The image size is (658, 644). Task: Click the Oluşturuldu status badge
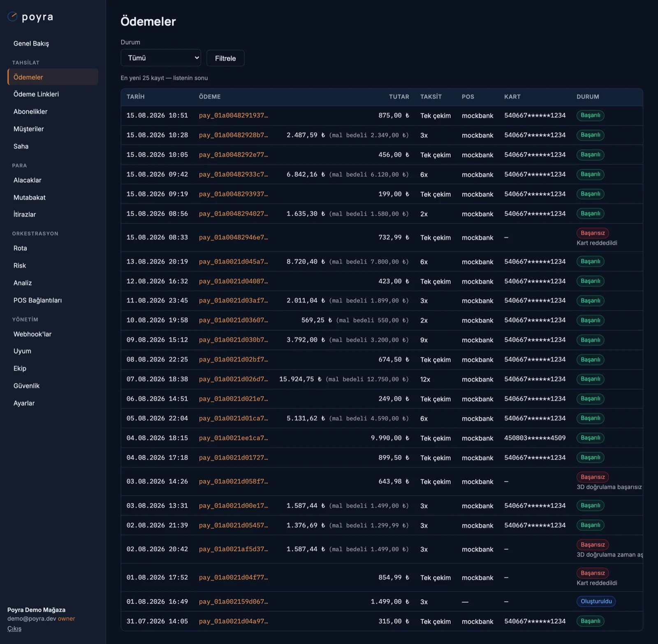(596, 601)
